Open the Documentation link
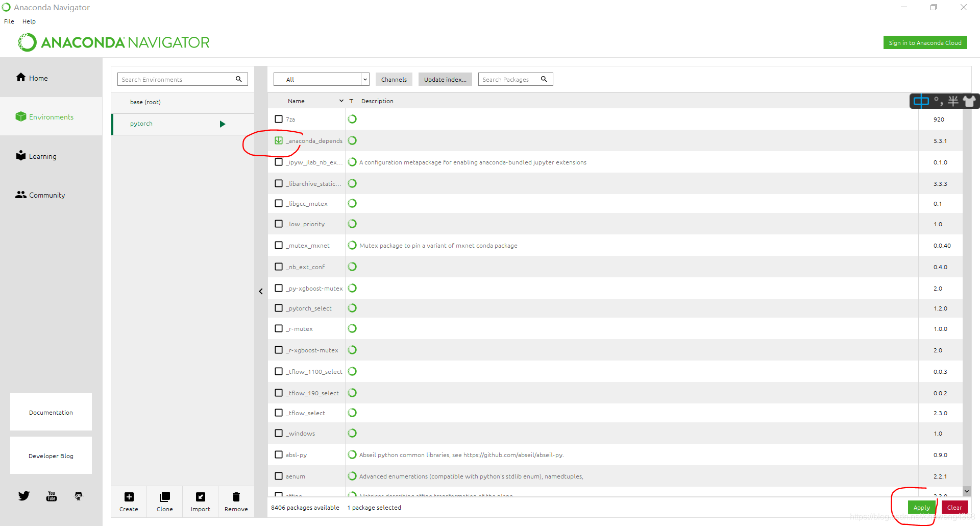Image resolution: width=980 pixels, height=526 pixels. pos(51,412)
